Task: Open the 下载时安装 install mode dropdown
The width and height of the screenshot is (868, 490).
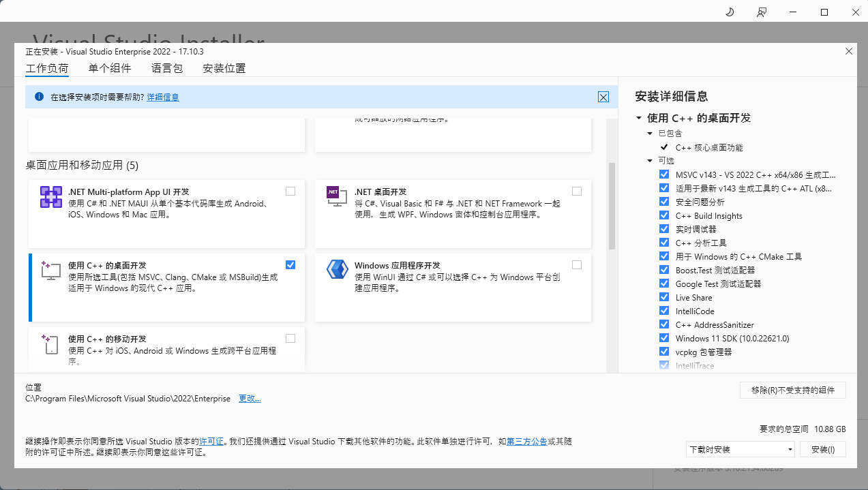Action: coord(740,450)
